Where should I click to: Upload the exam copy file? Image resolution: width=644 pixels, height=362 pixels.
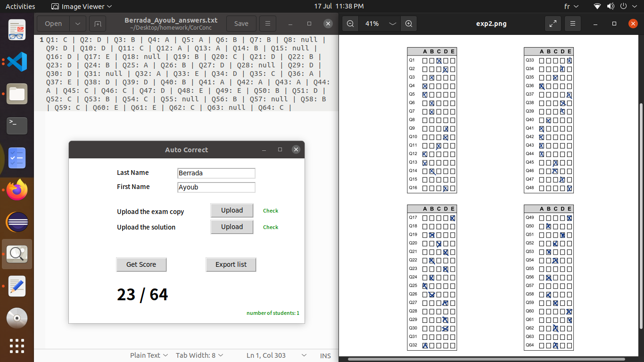[232, 211]
